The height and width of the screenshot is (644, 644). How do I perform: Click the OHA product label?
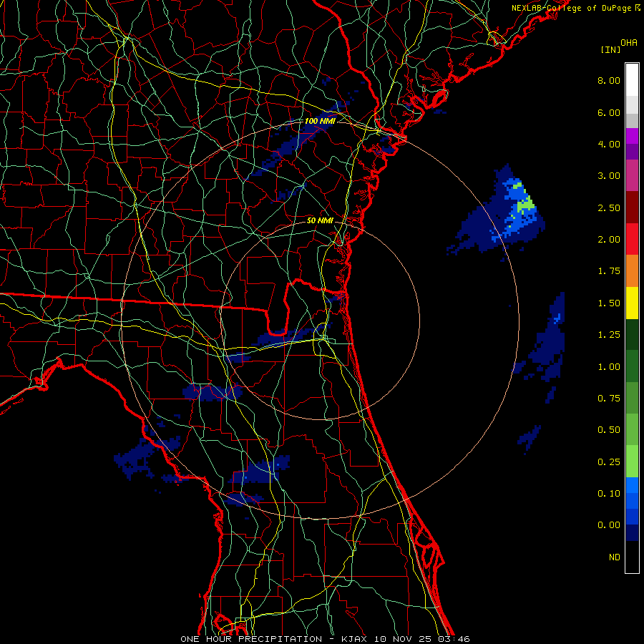pyautogui.click(x=629, y=42)
